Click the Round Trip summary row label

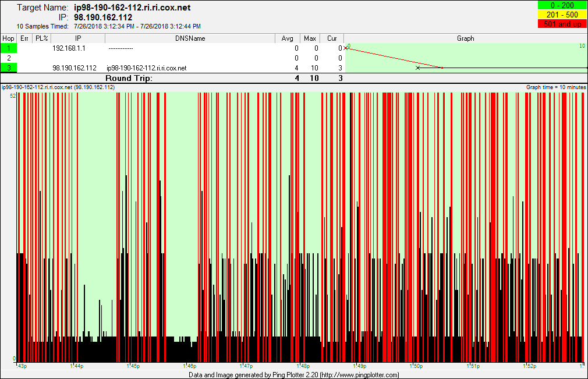[x=129, y=78]
